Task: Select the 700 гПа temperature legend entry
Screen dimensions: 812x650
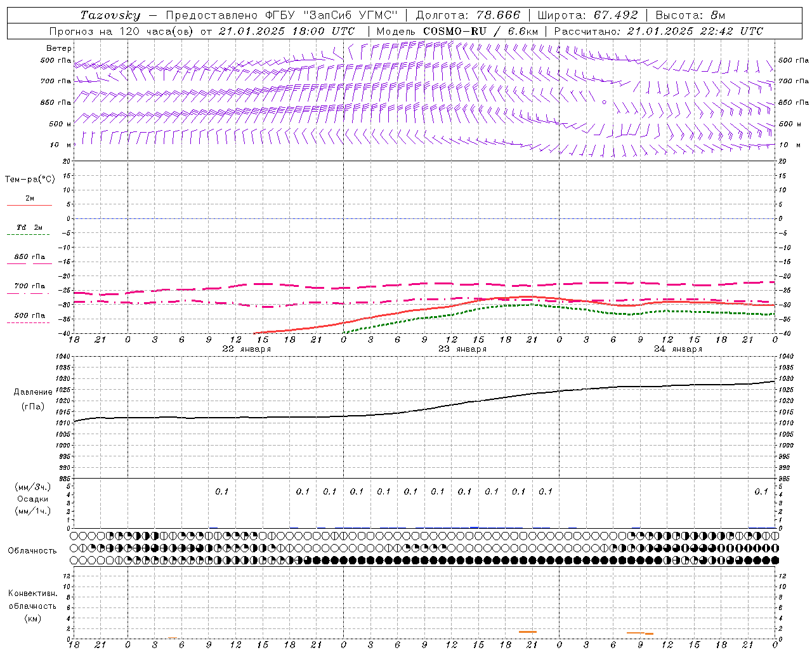Action: point(29,286)
